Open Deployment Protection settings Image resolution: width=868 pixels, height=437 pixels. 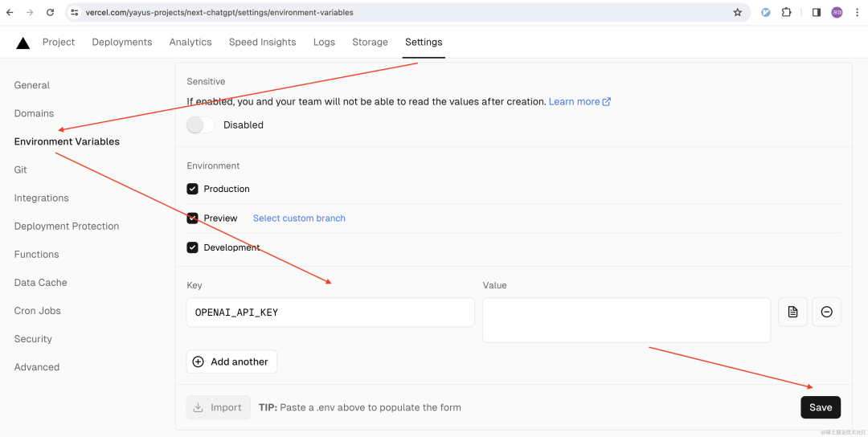click(67, 227)
